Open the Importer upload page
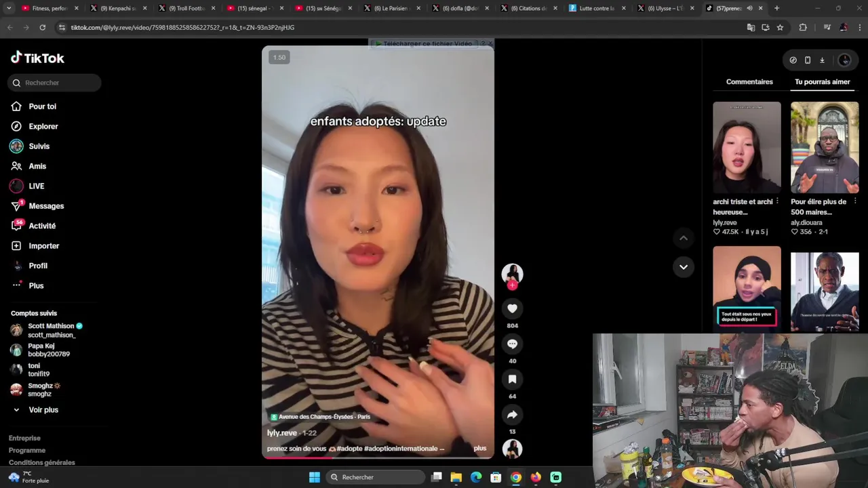 pyautogui.click(x=43, y=245)
